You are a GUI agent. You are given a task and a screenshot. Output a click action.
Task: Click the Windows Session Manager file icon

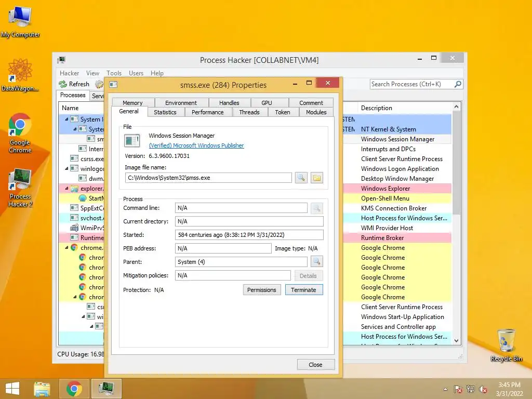[132, 140]
